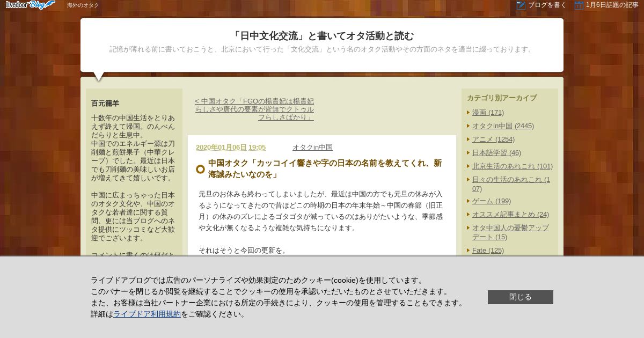Viewport: 644px width, 338px height.
Task: Click the pencil icon for writing a blog
Action: tap(521, 5)
